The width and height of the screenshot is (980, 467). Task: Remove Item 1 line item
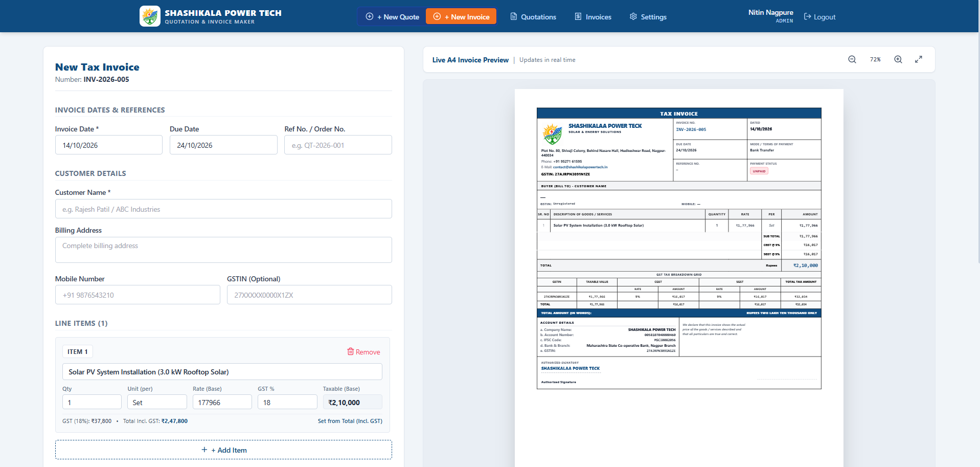point(363,352)
